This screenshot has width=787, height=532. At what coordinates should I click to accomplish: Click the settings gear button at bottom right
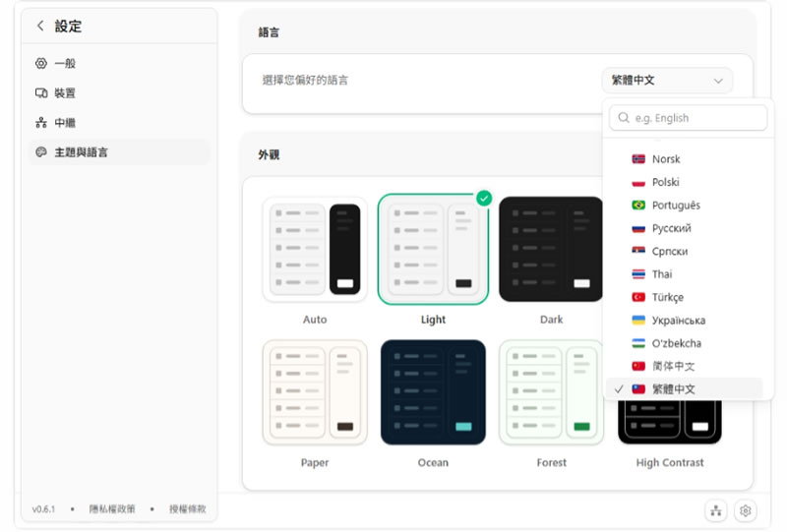(746, 511)
